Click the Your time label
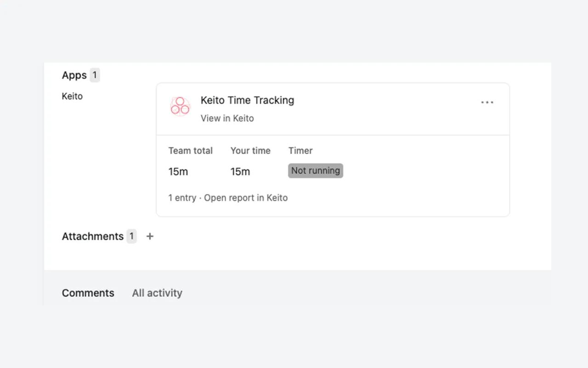This screenshot has height=368, width=588. pos(250,150)
